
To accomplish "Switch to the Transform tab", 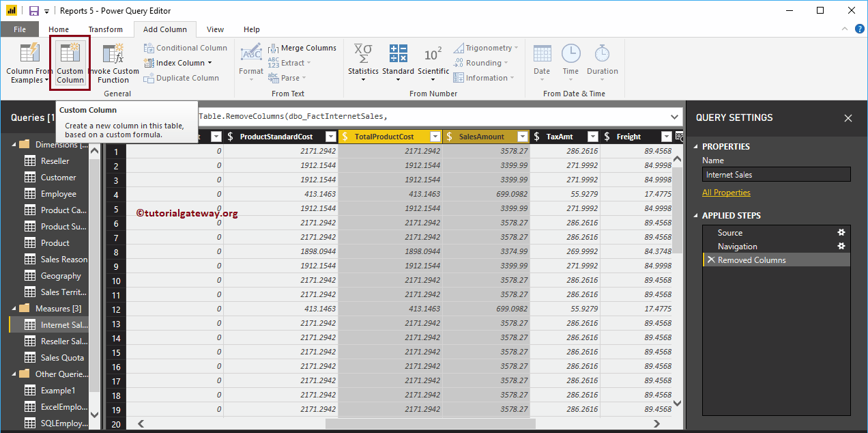I will 105,29.
